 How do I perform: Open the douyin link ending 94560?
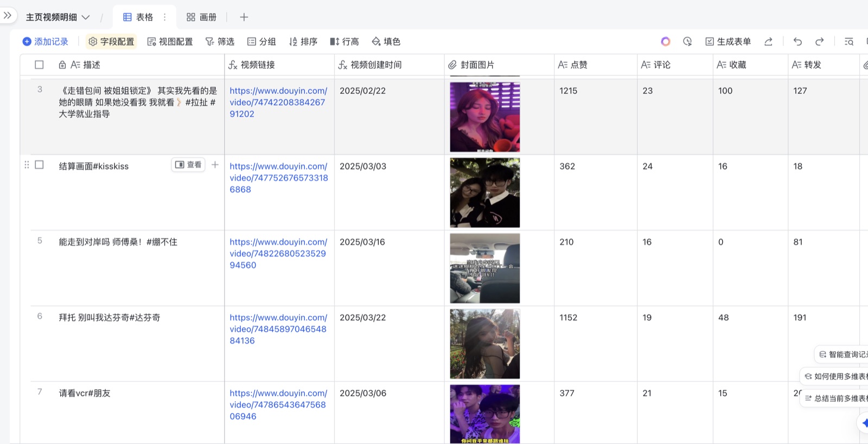[x=278, y=254]
